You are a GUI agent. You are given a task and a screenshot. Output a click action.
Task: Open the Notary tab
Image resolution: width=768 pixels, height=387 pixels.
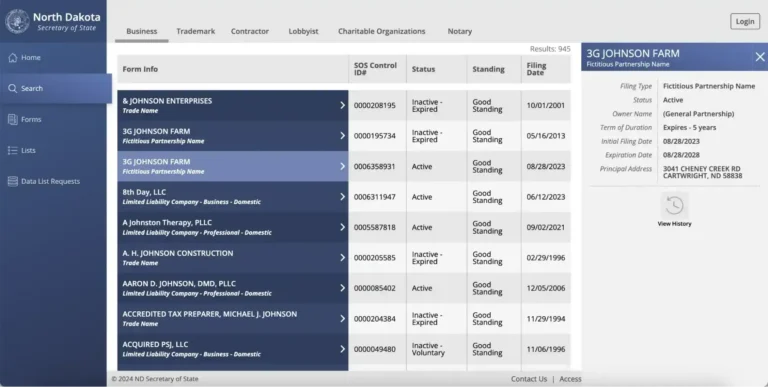click(459, 31)
